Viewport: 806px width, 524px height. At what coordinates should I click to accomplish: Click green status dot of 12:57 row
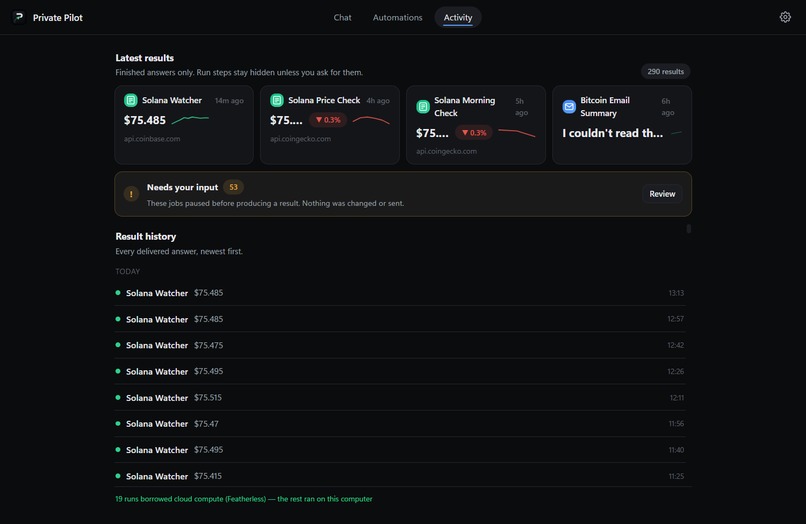tap(118, 319)
